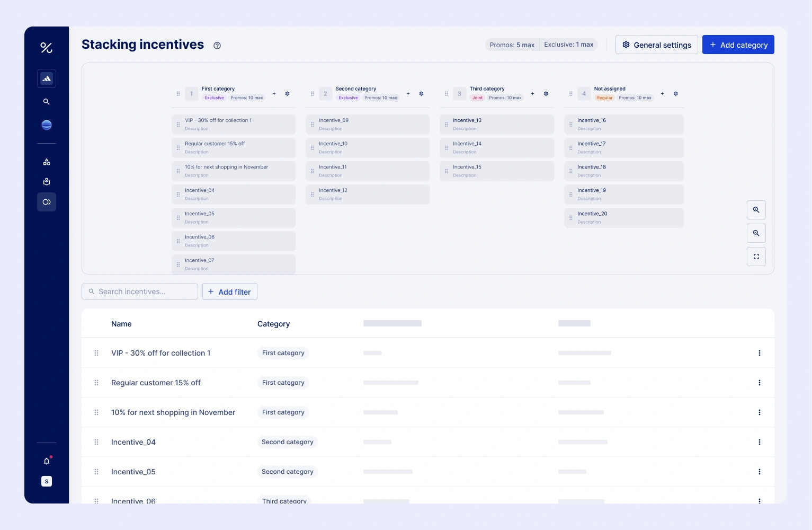Screen dimensions: 812x530
Task: Open settings for the First category
Action: tap(287, 94)
